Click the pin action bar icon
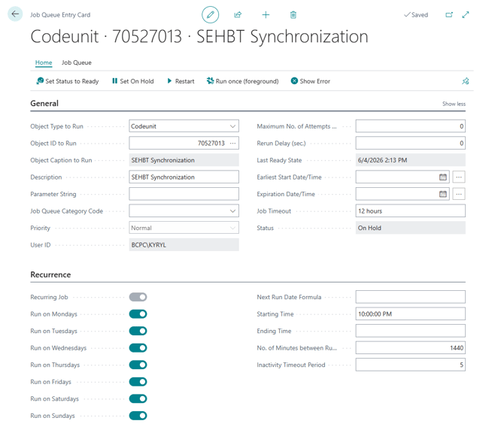The height and width of the screenshot is (433, 504). (x=466, y=81)
